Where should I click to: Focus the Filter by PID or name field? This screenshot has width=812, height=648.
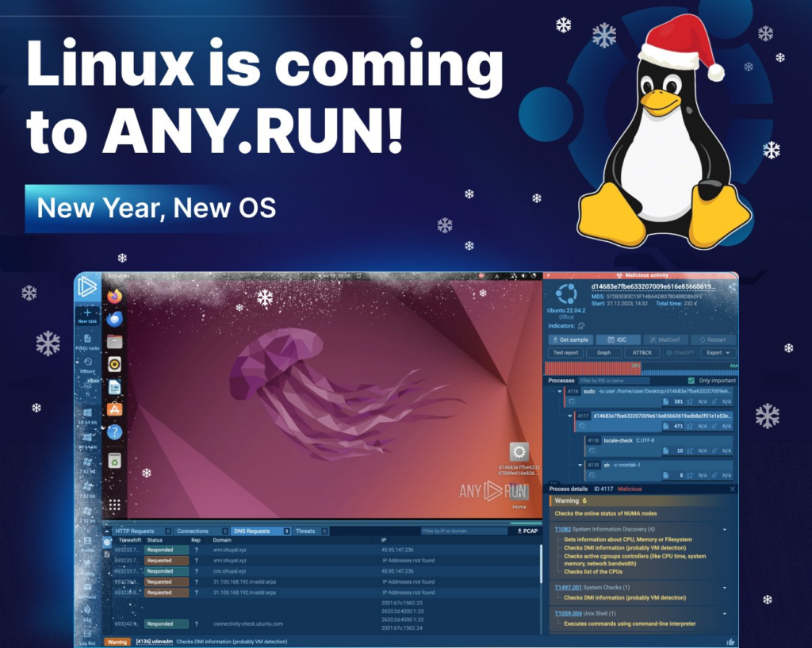[x=613, y=381]
